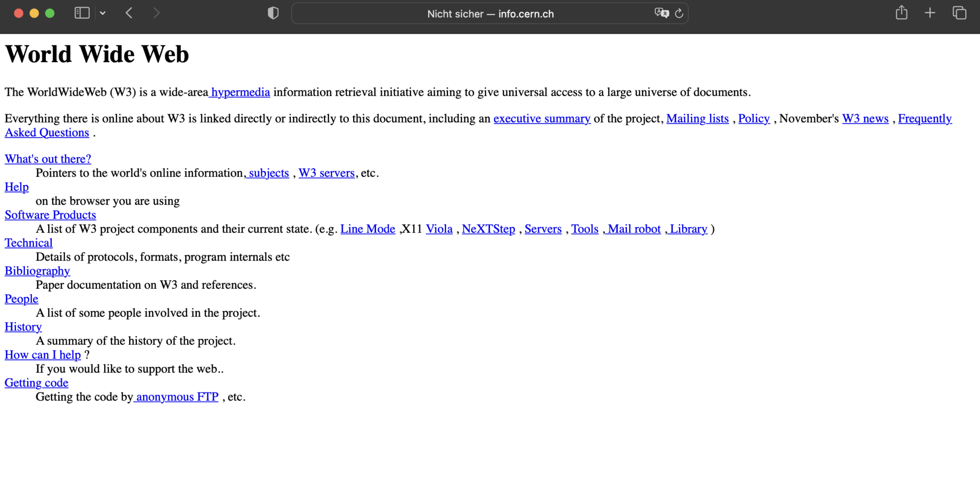Open a new tab with plus icon
Image resolution: width=980 pixels, height=485 pixels.
coord(930,13)
